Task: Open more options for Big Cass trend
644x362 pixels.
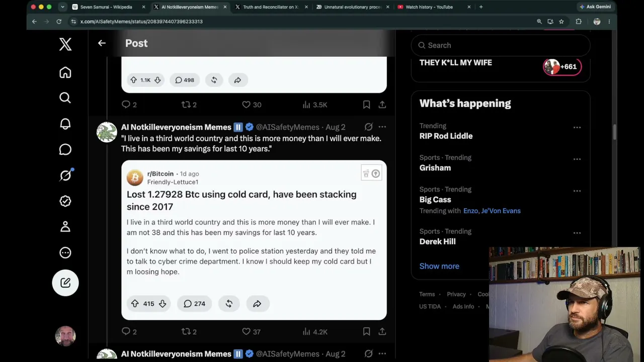Action: point(577,191)
